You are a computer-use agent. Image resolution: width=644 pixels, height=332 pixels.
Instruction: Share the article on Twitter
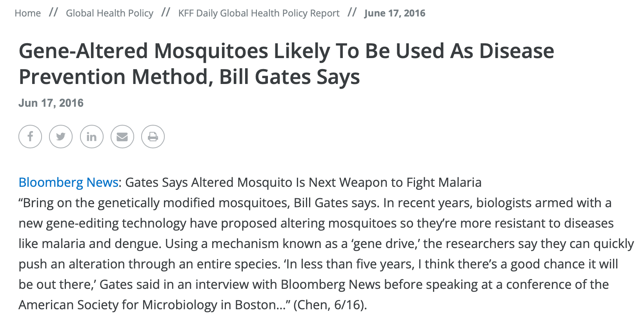coord(61,137)
